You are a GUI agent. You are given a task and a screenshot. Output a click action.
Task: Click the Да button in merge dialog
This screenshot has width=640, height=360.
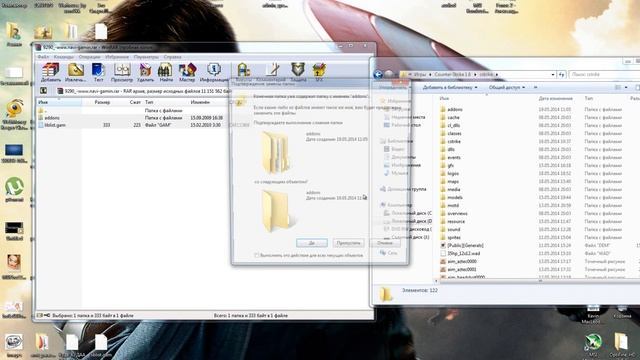point(312,243)
